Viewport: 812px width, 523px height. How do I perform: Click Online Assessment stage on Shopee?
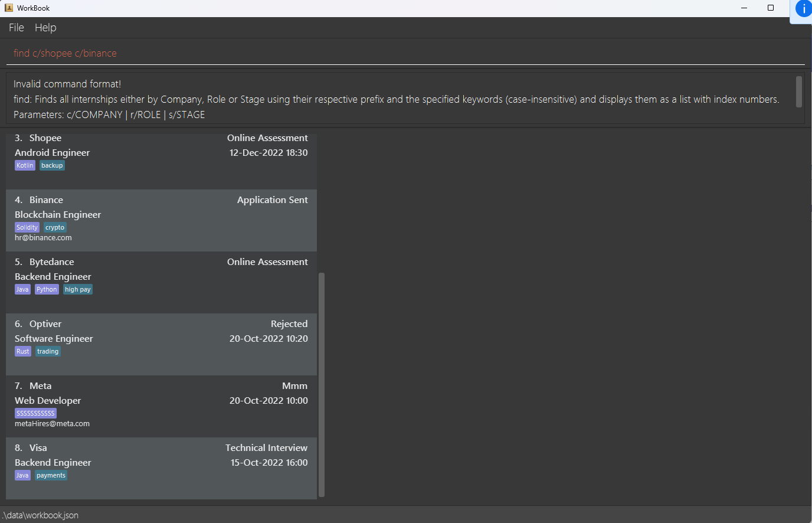[267, 138]
